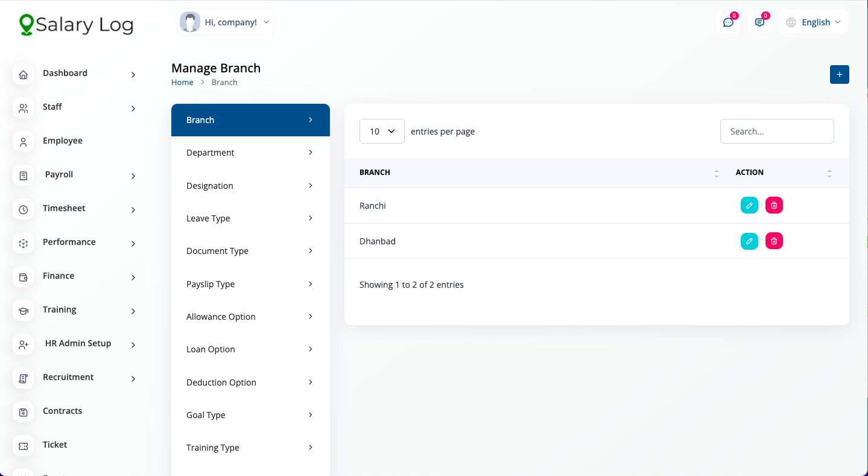Open the chat messages icon in header

[x=728, y=22]
